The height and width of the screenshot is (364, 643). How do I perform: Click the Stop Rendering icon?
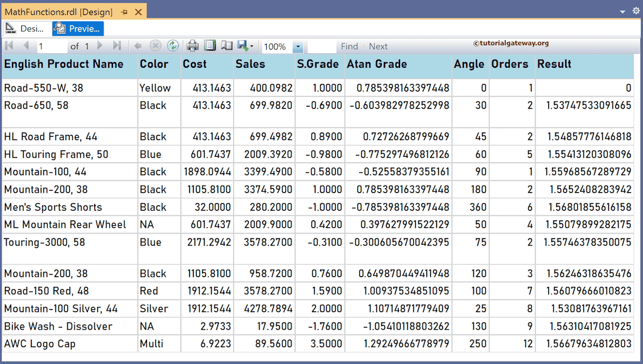(x=154, y=46)
